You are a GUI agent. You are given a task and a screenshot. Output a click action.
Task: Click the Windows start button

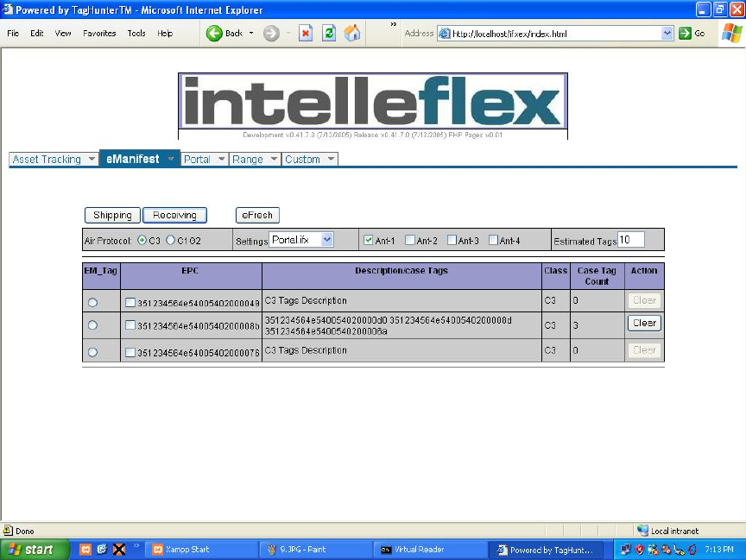pos(35,550)
